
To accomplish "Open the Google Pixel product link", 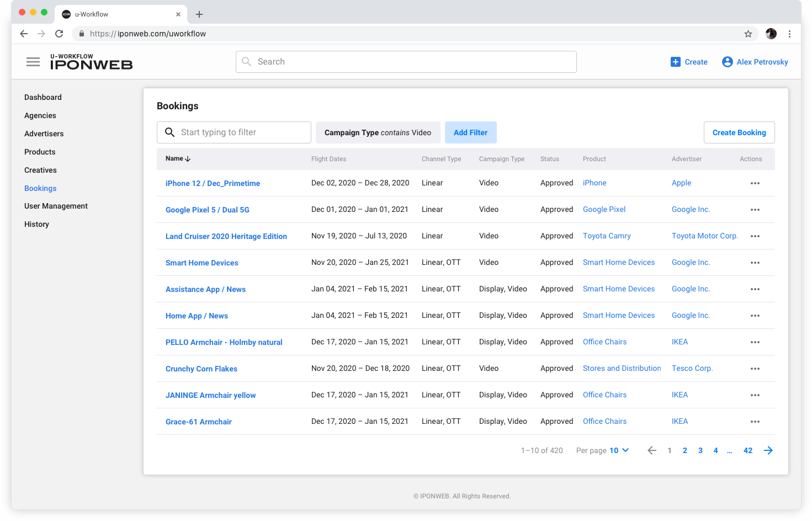I will (x=604, y=209).
